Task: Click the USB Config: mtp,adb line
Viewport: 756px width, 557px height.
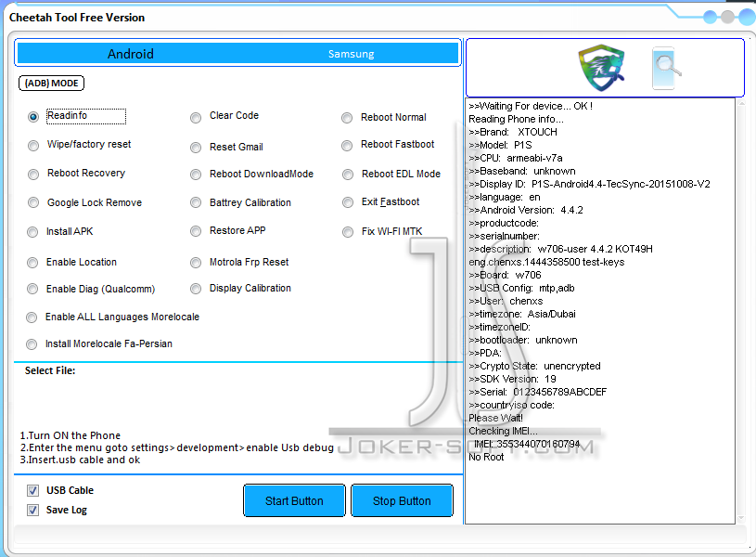Action: [521, 288]
